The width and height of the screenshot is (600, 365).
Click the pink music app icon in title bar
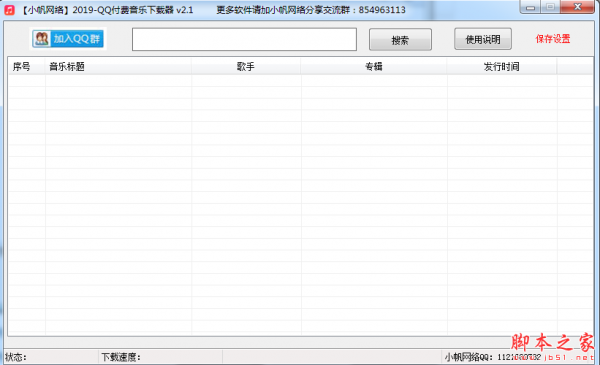point(9,10)
